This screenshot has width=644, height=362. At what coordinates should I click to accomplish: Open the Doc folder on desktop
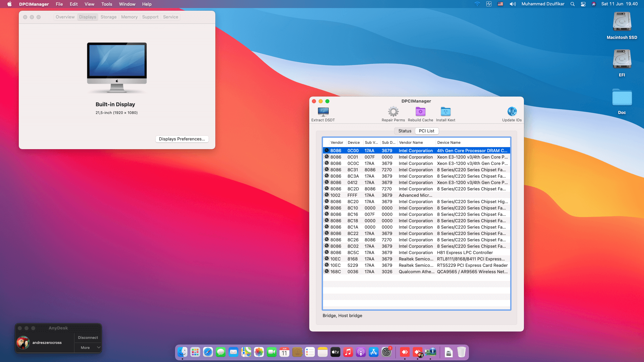coord(622,98)
